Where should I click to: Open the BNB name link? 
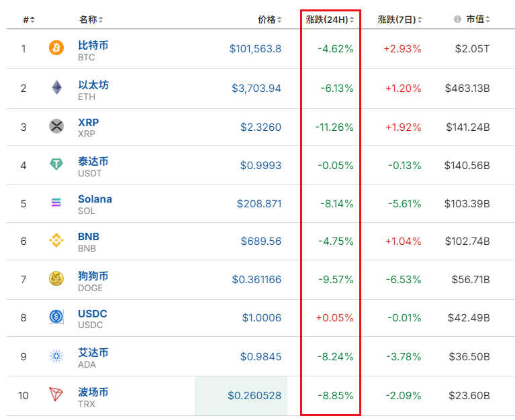point(89,237)
